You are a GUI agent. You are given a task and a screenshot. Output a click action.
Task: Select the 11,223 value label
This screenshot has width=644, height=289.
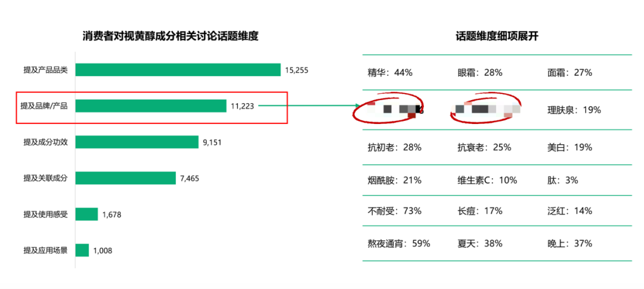tap(242, 106)
